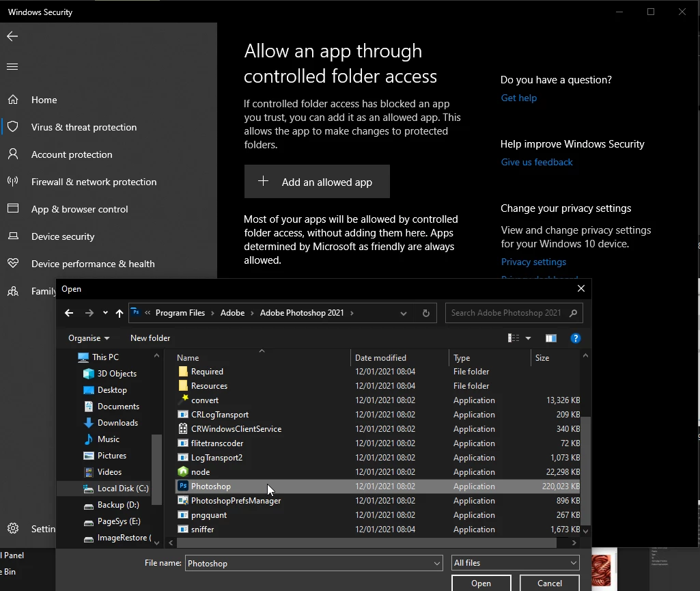Click the App & browser control window icon
Screen dimensions: 700x591
pyautogui.click(x=13, y=208)
